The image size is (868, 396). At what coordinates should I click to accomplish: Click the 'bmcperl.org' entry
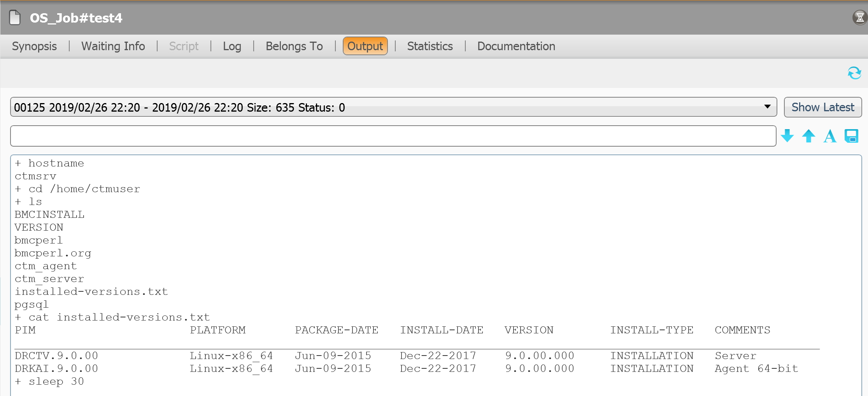coord(53,253)
